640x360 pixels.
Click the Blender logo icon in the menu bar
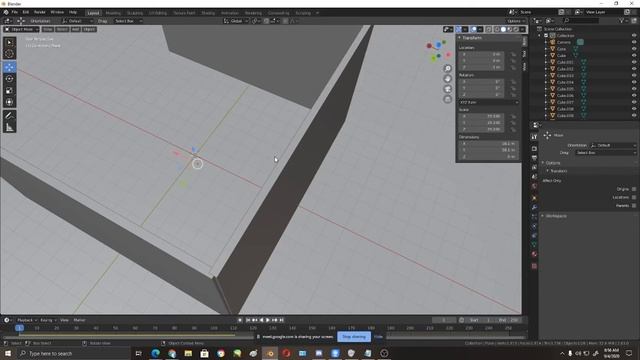tap(6, 12)
